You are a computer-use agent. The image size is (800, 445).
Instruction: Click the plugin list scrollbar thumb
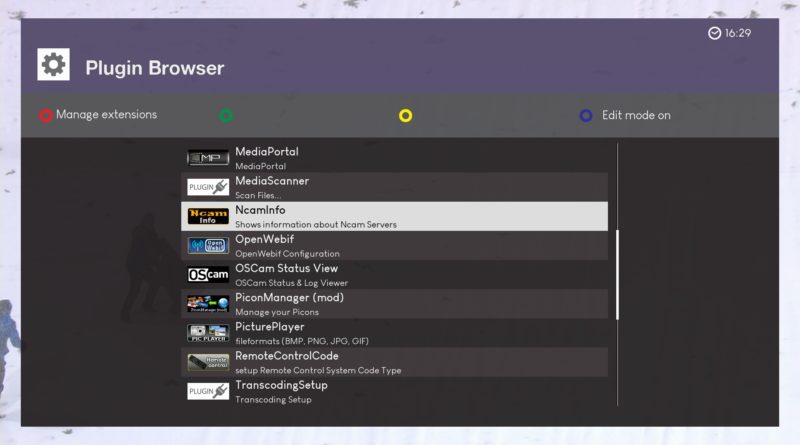(617, 275)
